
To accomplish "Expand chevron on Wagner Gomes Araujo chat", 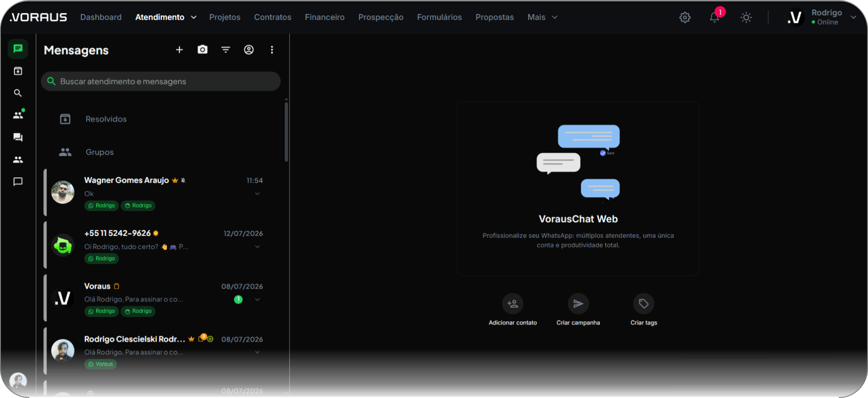I will (257, 194).
